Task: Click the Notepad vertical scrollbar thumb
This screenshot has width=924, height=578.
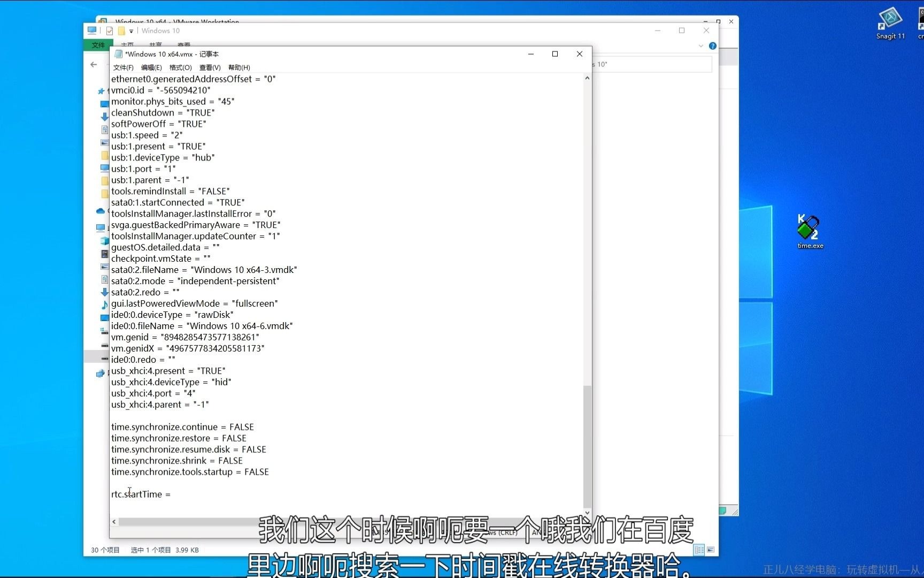Action: pos(587,446)
